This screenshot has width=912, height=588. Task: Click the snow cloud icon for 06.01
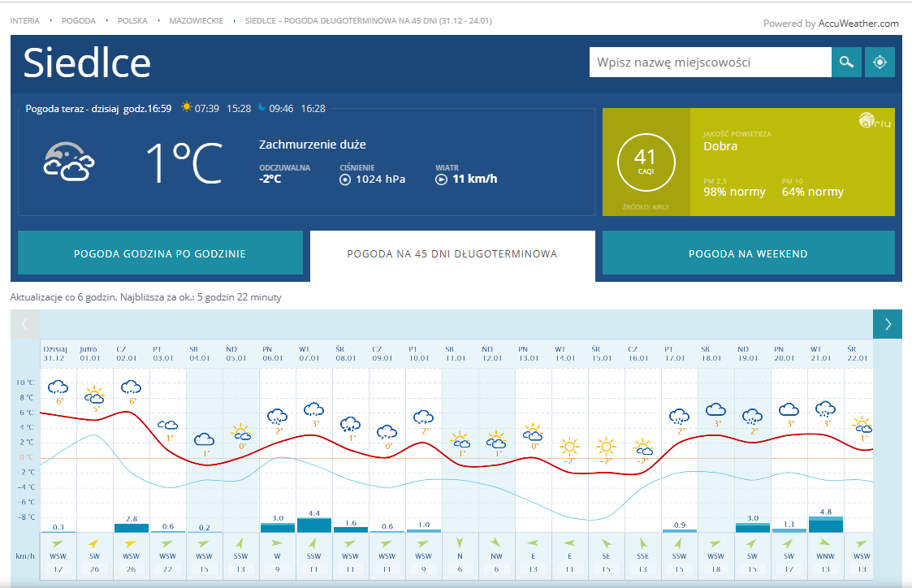point(277,417)
